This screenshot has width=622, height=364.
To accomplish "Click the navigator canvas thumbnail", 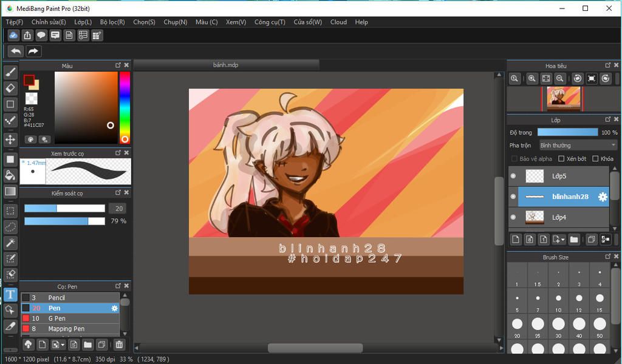I will (563, 98).
